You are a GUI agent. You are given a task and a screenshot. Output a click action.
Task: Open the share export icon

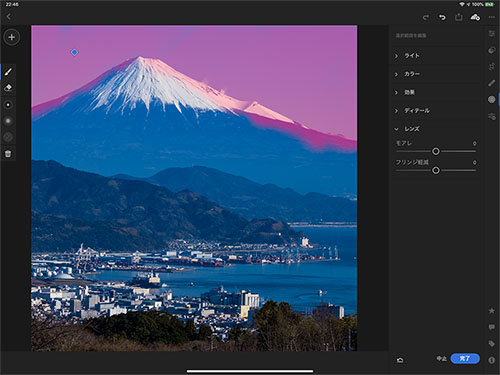(459, 17)
